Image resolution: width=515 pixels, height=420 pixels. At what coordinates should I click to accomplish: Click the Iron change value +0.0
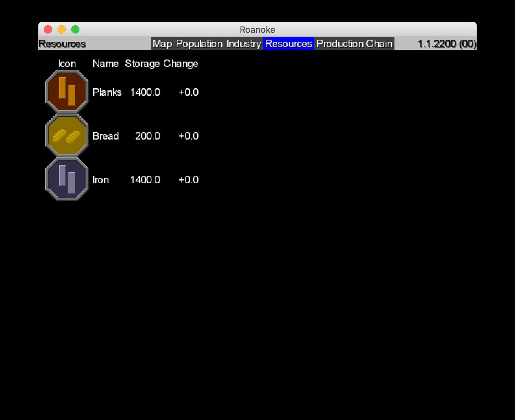coord(188,180)
